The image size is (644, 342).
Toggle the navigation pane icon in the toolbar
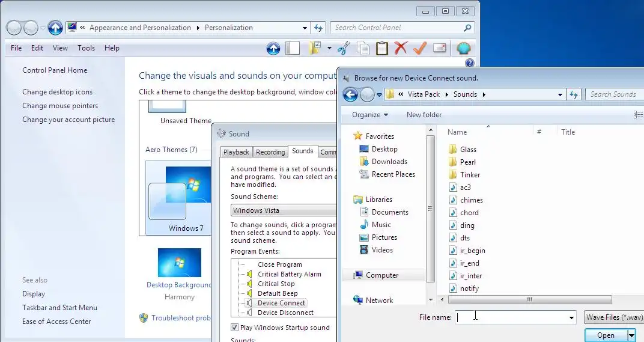pos(293,48)
